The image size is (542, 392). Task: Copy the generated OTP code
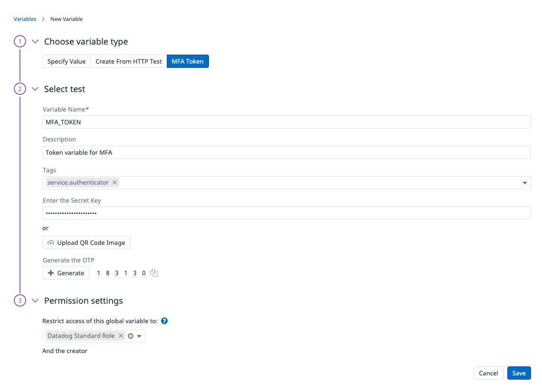(154, 273)
